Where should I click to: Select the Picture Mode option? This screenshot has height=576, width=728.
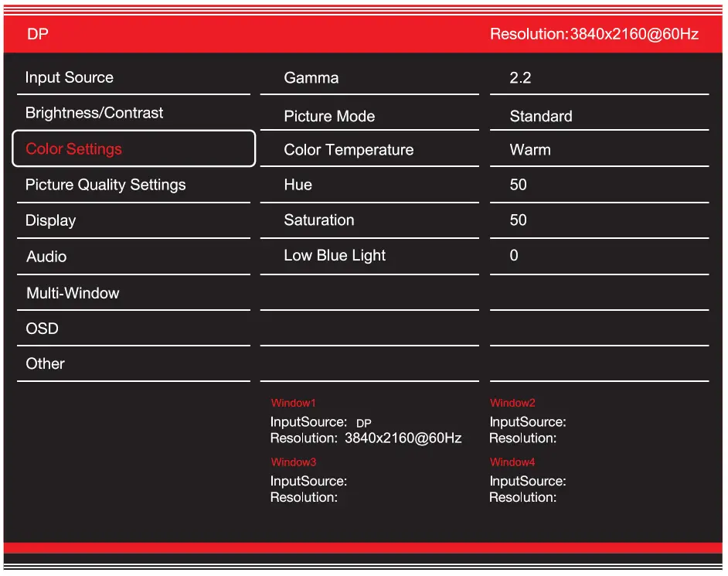point(329,116)
